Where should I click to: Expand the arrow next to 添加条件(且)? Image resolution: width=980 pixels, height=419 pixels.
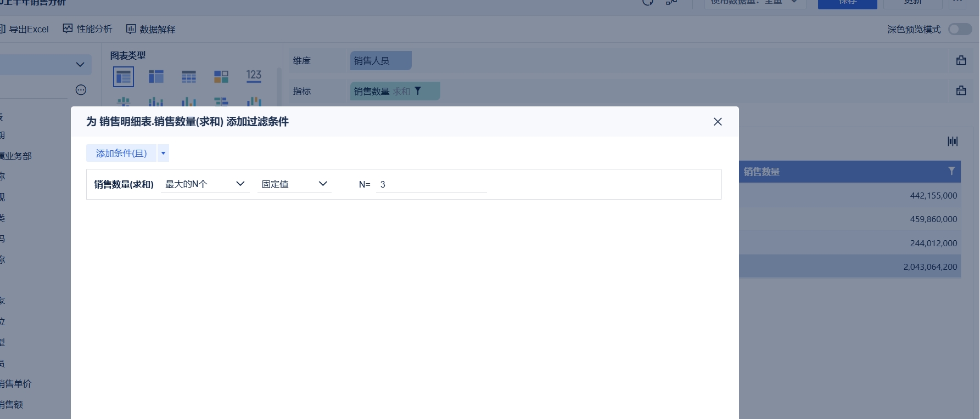tap(163, 154)
